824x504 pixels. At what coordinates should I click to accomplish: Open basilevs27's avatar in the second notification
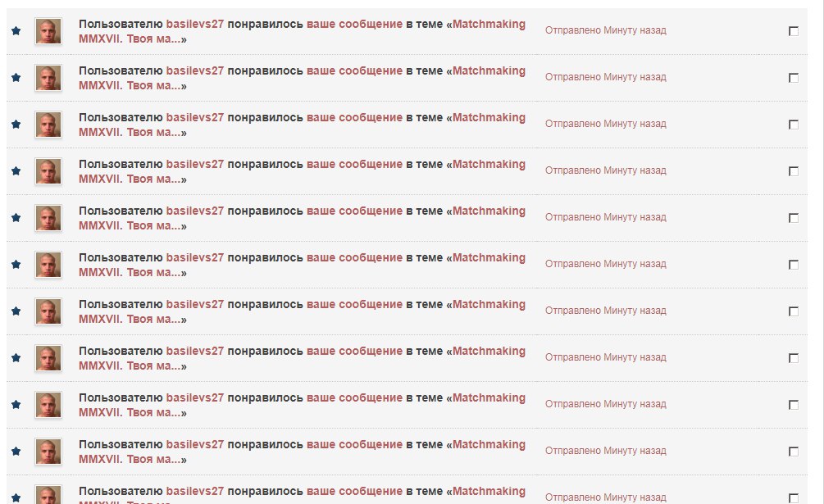coord(48,78)
